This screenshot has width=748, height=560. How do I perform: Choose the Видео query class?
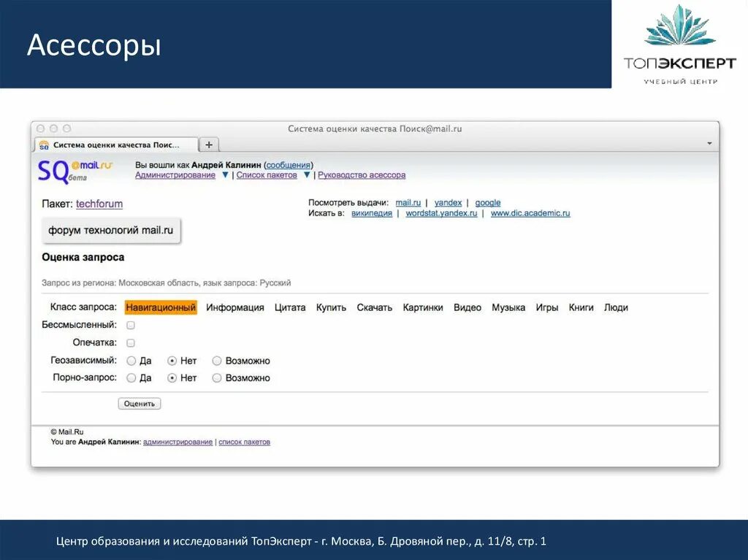pos(467,307)
